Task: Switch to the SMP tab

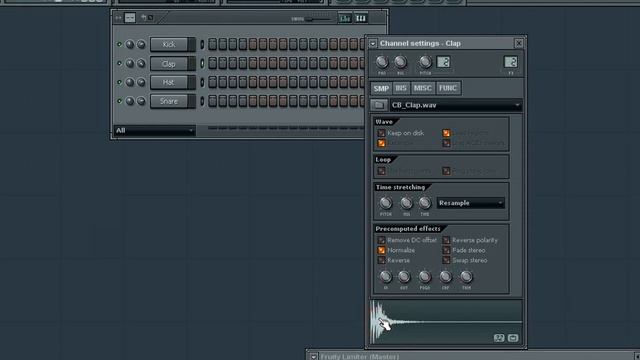Action: click(x=381, y=88)
